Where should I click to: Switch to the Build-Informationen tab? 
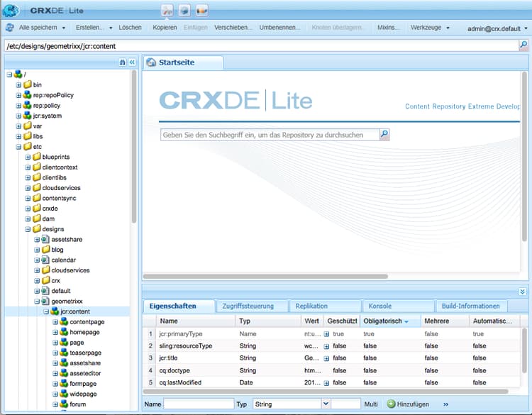pyautogui.click(x=470, y=306)
